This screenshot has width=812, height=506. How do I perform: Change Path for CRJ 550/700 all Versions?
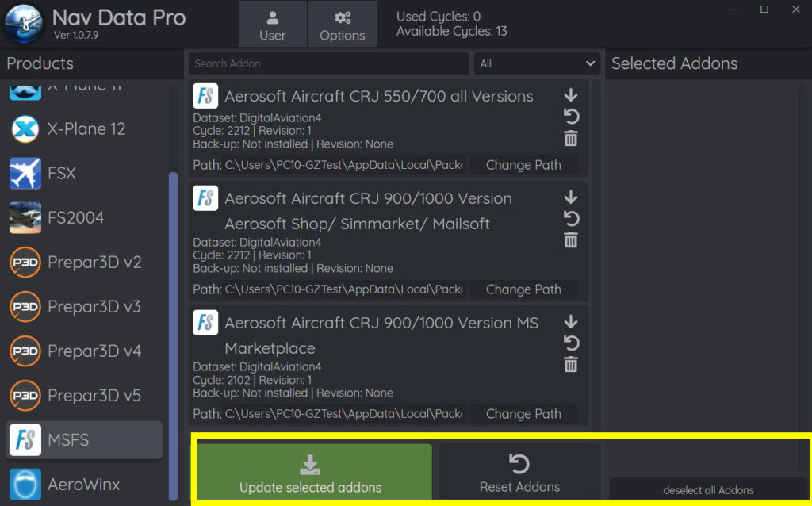523,165
